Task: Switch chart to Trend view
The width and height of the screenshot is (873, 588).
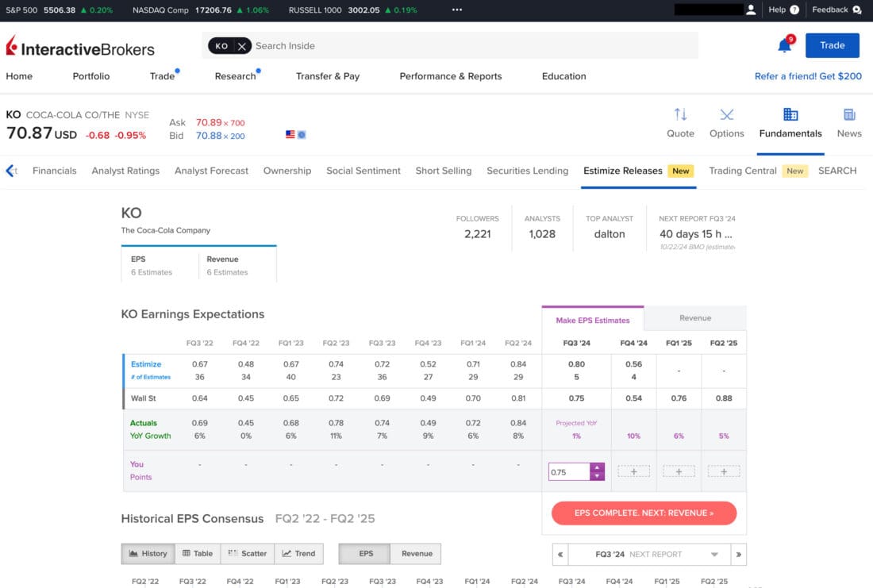Action: click(299, 553)
